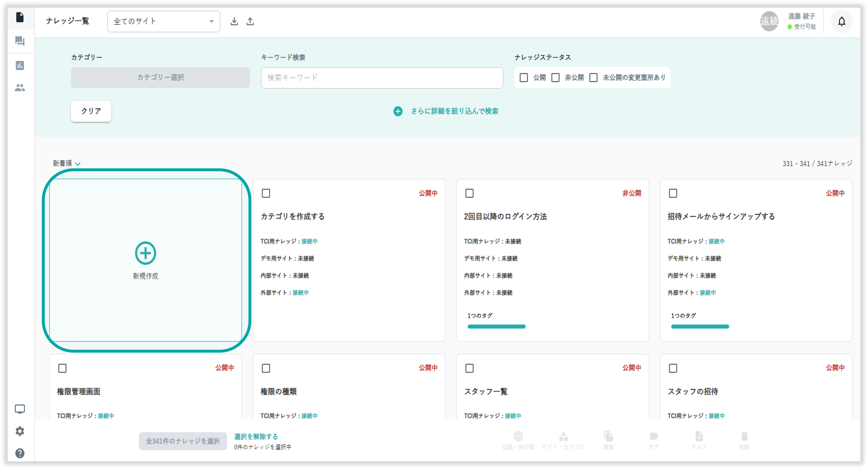The image size is (868, 469).
Task: Click 選択を解除する link
Action: click(256, 437)
